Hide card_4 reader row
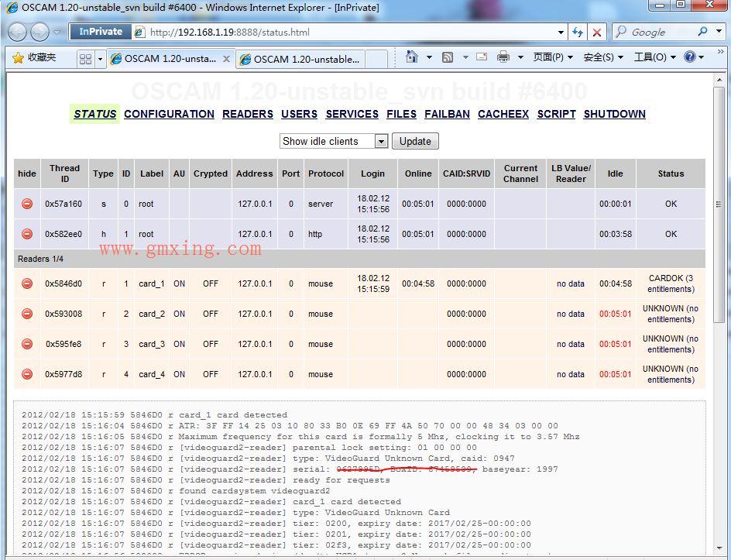731x560 pixels. click(27, 374)
